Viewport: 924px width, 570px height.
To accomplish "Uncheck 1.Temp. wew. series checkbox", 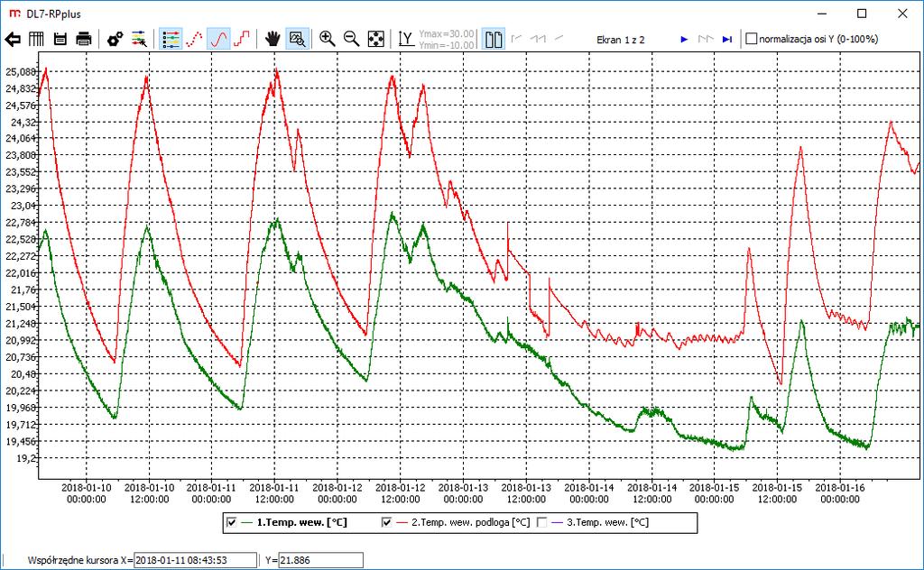I will [232, 522].
